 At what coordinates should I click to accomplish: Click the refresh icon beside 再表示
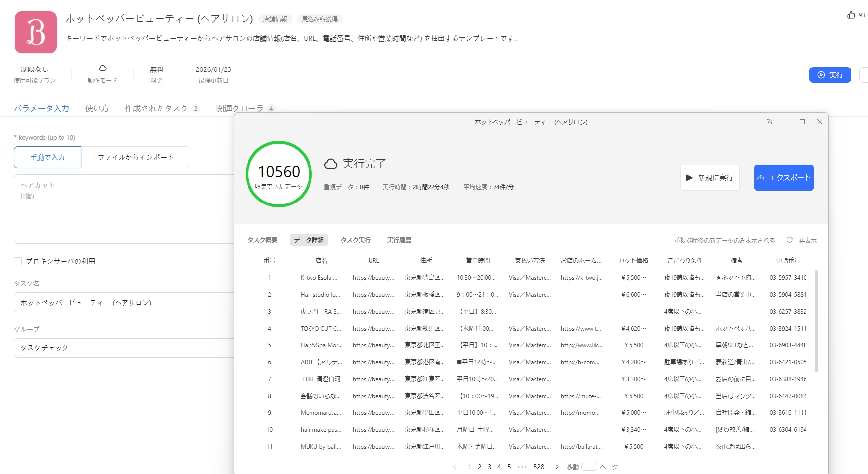pos(789,240)
